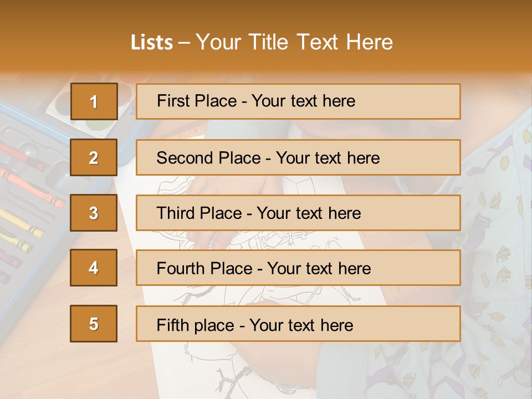Click the number 3 box
This screenshot has width=532, height=399.
(x=94, y=213)
